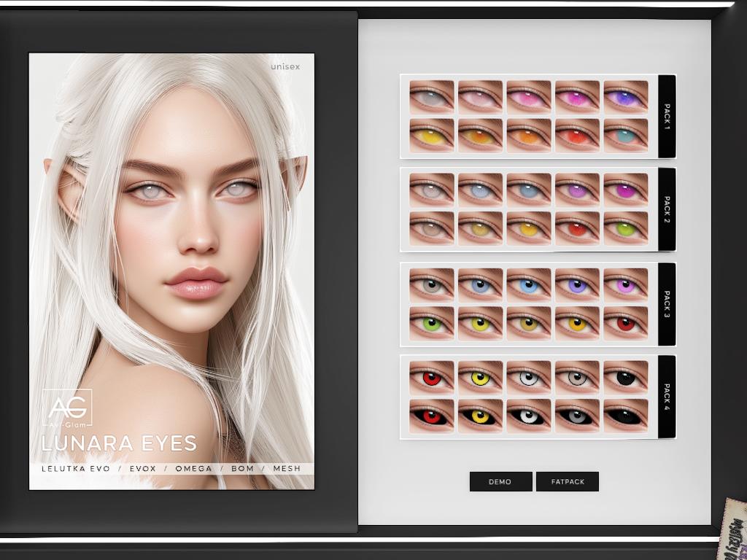Pick the green eye in Pack 3
The height and width of the screenshot is (560, 747).
coord(431,323)
